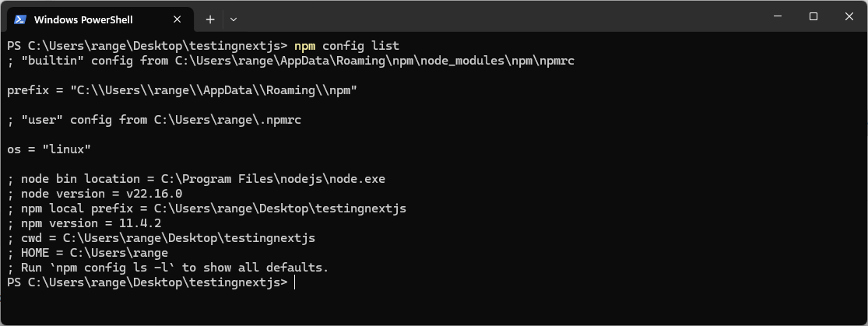The width and height of the screenshot is (868, 326).
Task: Click the 'builtin' config comment line
Action: [290, 60]
